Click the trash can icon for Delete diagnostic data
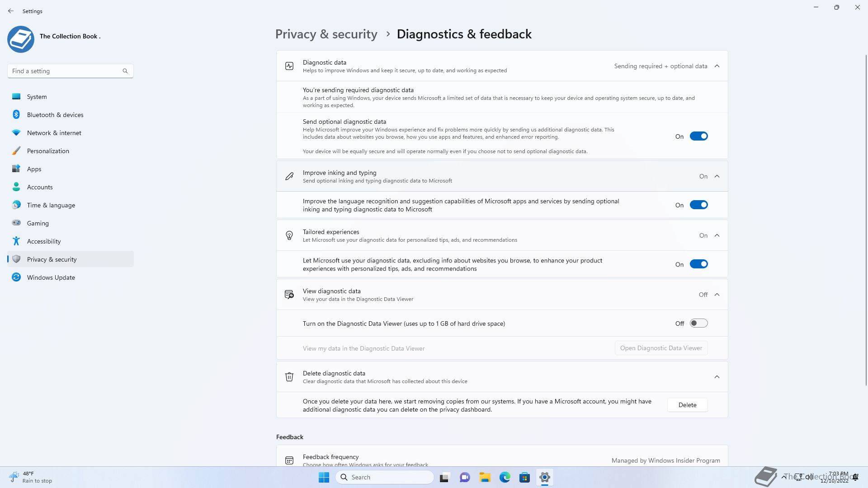 [x=289, y=377]
